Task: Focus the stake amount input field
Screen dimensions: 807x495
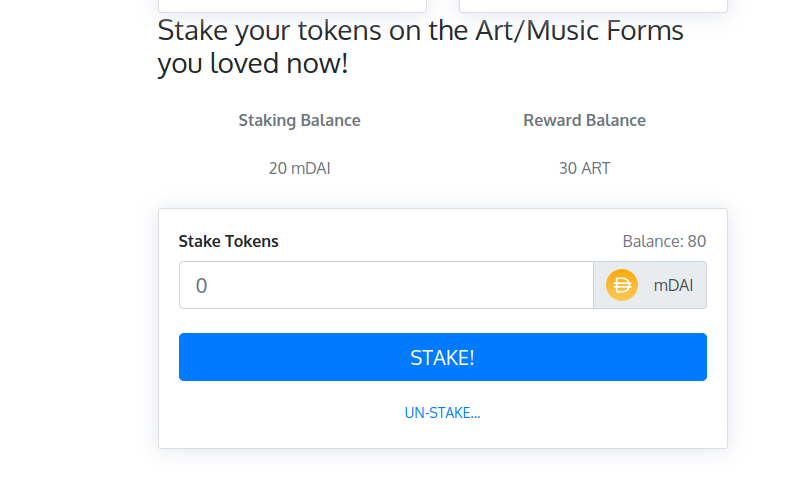Action: click(386, 285)
